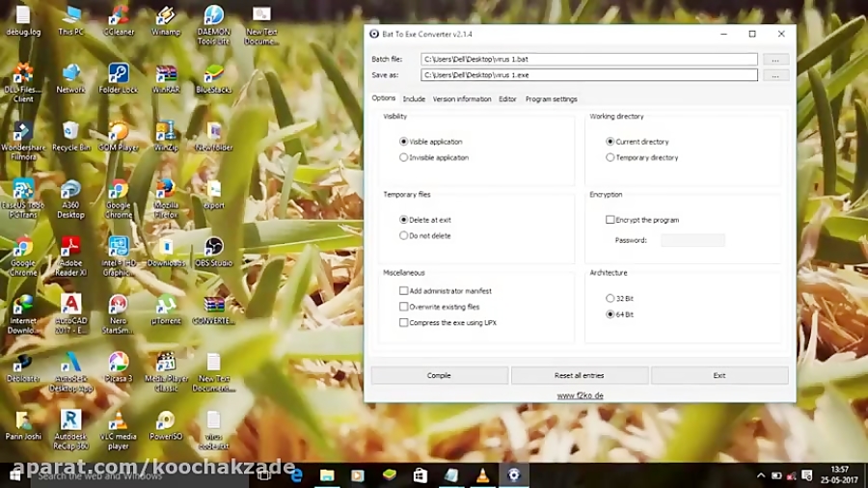Browse Save as location with ... button
The height and width of the screenshot is (488, 868).
coord(775,75)
